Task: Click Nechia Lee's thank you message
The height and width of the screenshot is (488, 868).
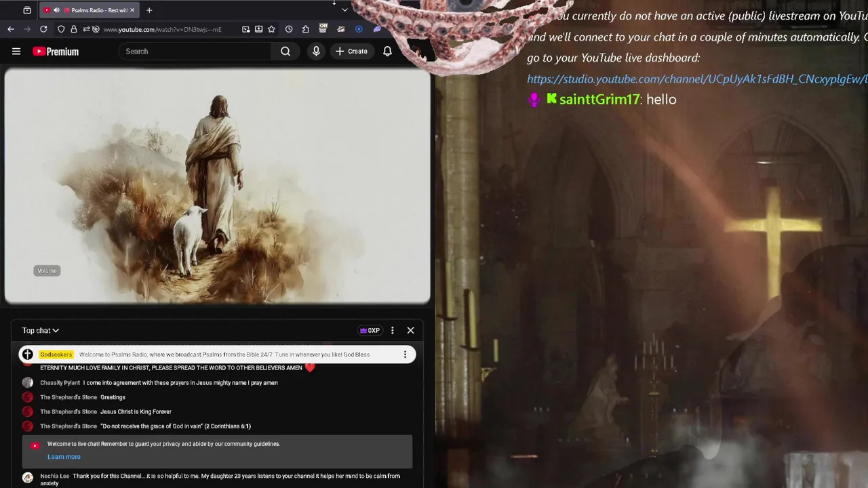Action: pyautogui.click(x=220, y=479)
